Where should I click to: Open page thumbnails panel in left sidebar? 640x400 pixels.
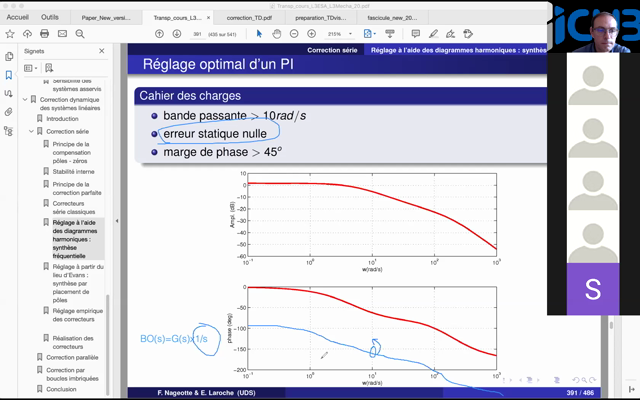(x=9, y=57)
